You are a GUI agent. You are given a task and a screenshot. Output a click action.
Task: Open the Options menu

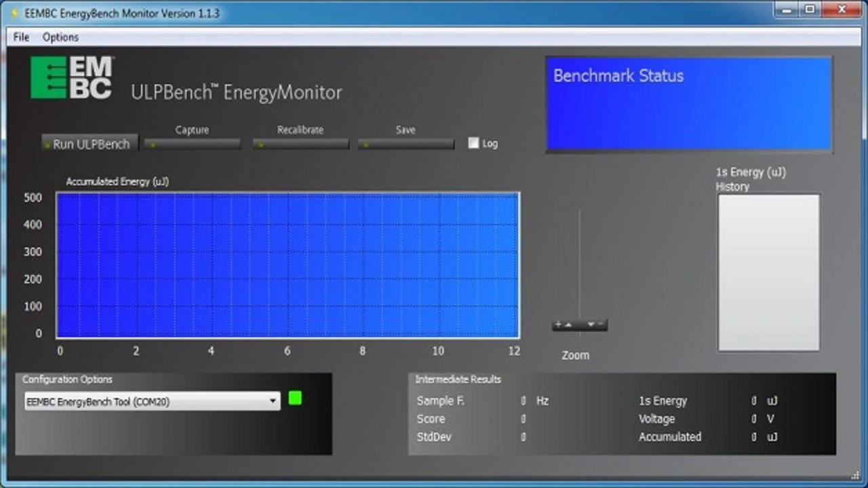tap(60, 37)
